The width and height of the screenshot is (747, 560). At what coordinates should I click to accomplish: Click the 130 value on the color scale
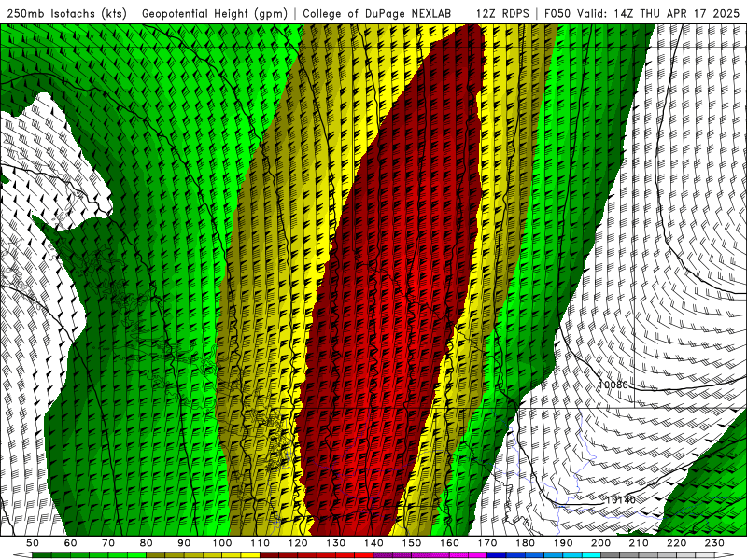point(336,543)
